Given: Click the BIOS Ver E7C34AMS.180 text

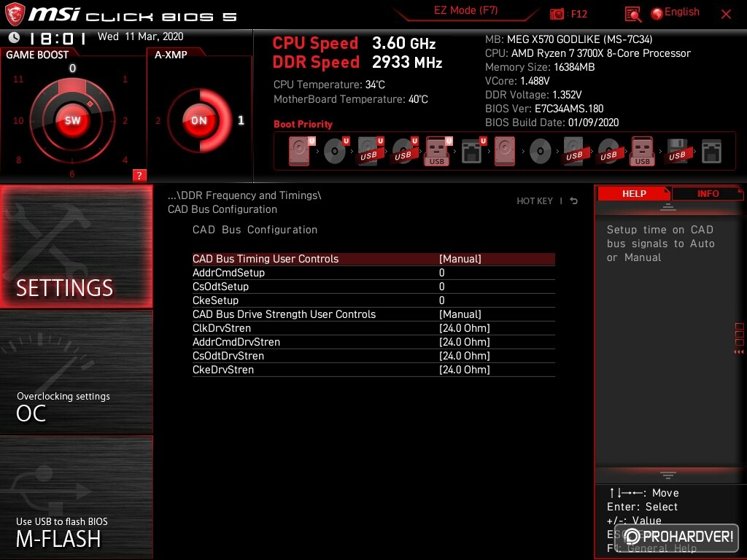Looking at the screenshot, I should [544, 109].
